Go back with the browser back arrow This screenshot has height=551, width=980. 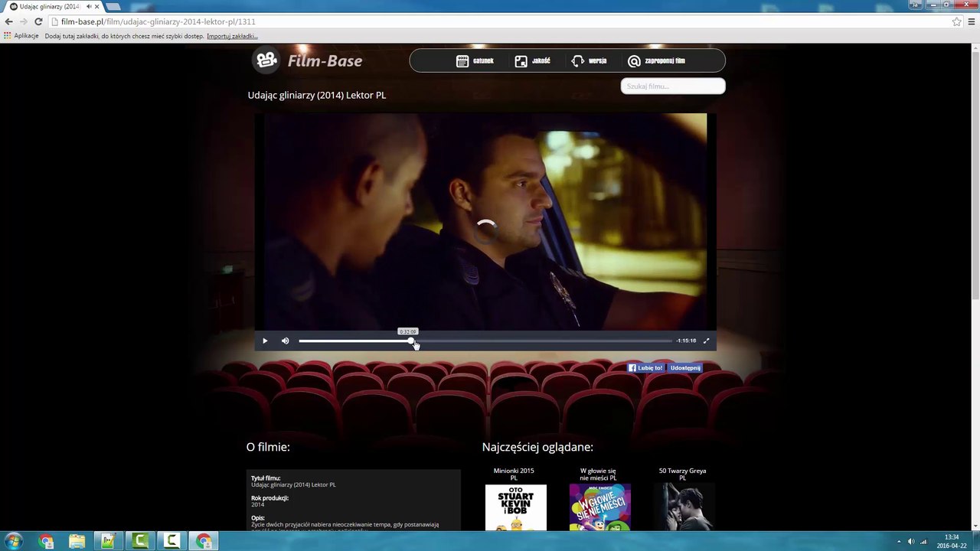[x=8, y=21]
